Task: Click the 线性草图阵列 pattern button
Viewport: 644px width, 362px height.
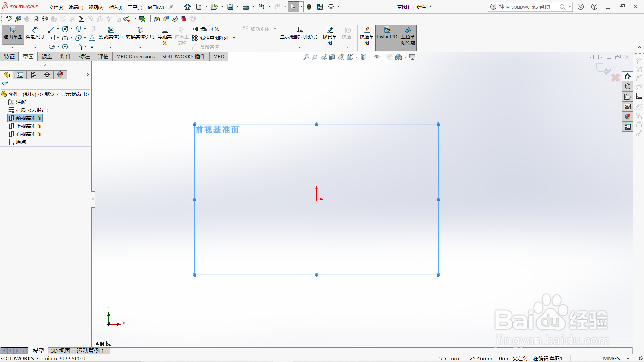Action: pyautogui.click(x=210, y=38)
